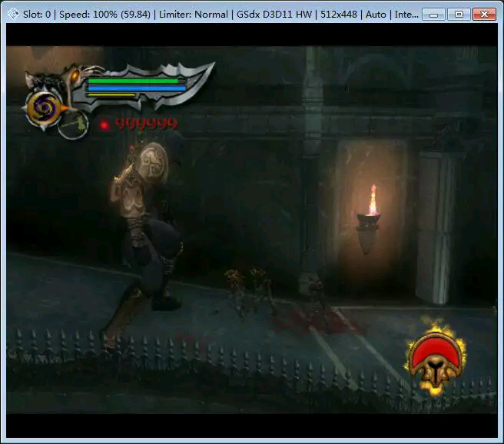
Task: Click the 'Limiter: Normal' title text
Action: click(194, 15)
